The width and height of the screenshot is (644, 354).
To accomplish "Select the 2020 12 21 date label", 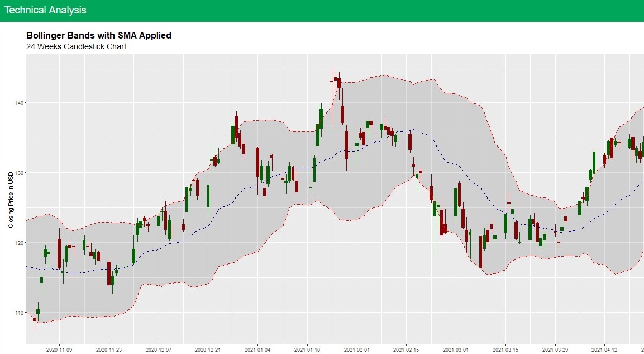I will [208, 350].
